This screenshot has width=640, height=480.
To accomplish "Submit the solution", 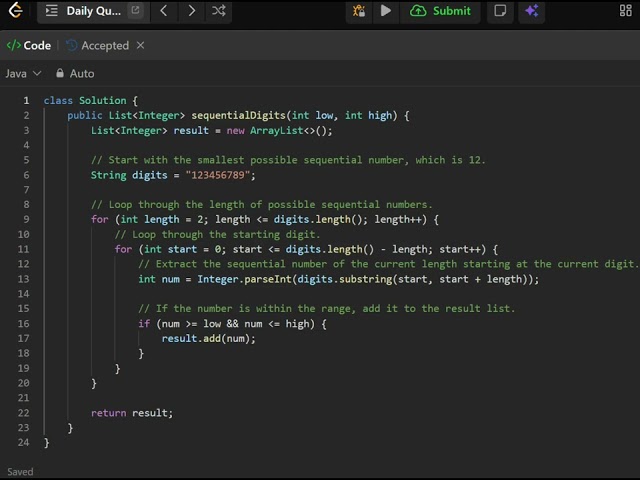I will [440, 11].
